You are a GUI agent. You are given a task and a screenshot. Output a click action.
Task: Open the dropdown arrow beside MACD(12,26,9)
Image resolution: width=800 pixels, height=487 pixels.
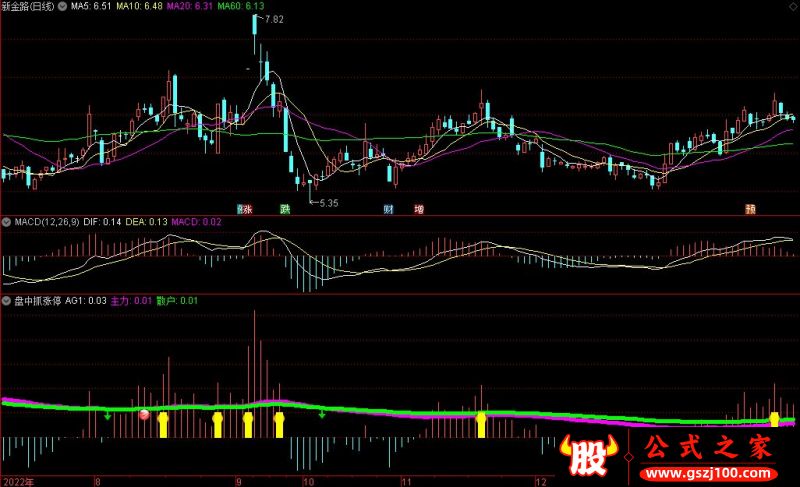[x=6, y=222]
